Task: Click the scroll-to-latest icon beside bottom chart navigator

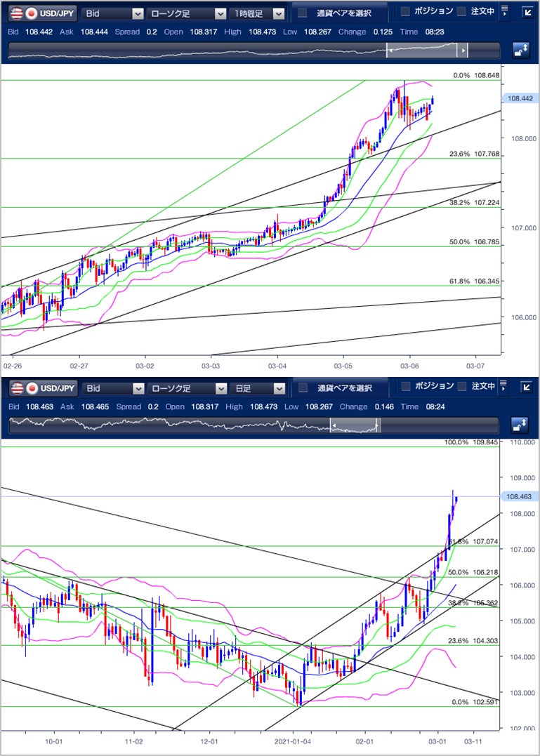Action: click(520, 425)
